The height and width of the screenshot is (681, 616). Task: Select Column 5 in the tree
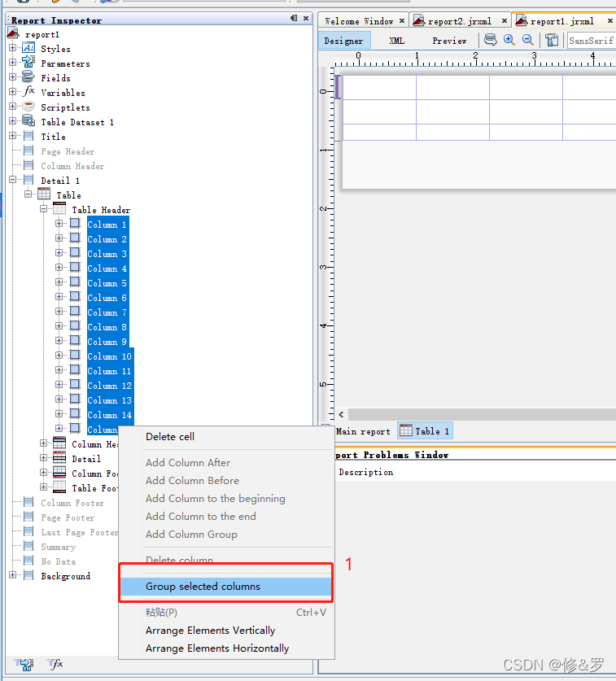coord(107,283)
